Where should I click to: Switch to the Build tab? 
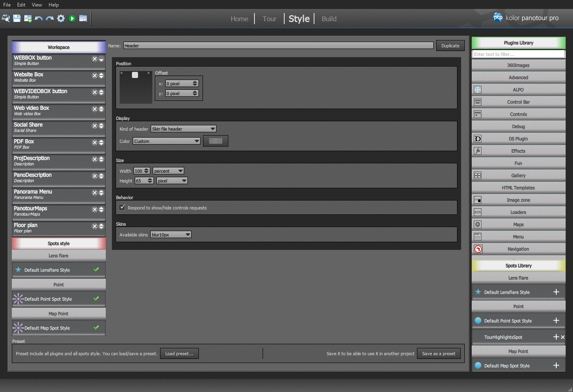click(x=328, y=18)
